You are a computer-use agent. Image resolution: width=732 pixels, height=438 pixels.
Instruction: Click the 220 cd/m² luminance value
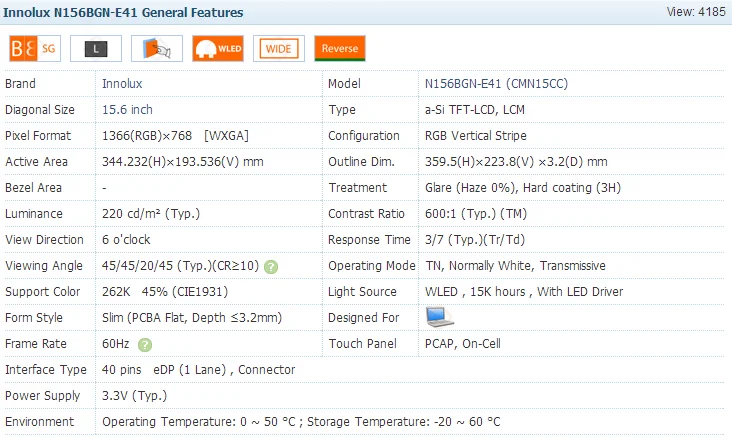tap(151, 213)
